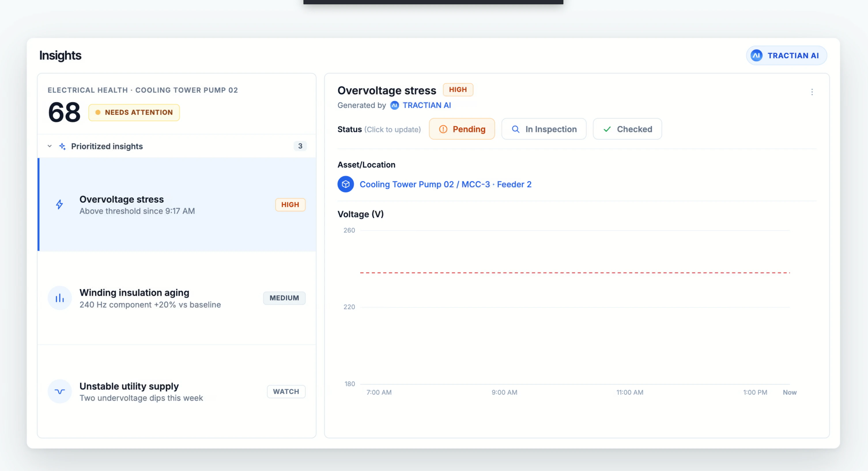The width and height of the screenshot is (868, 471).
Task: Click the NEEDS ATTENTION status badge
Action: click(x=134, y=112)
